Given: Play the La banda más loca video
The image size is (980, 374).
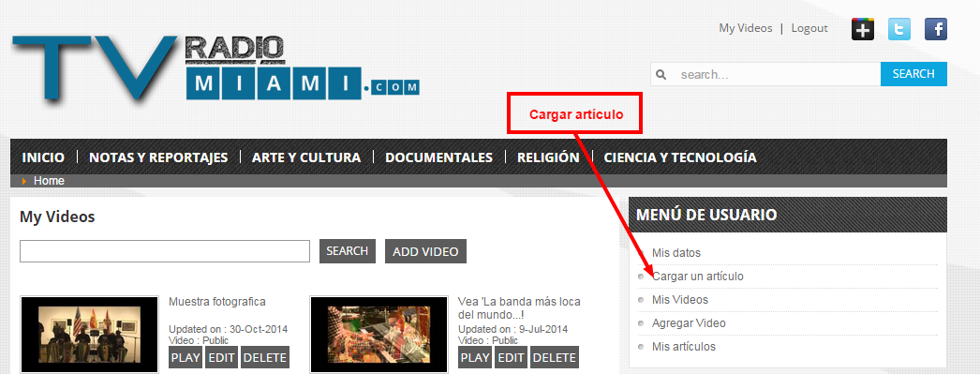Looking at the screenshot, I should 475,358.
